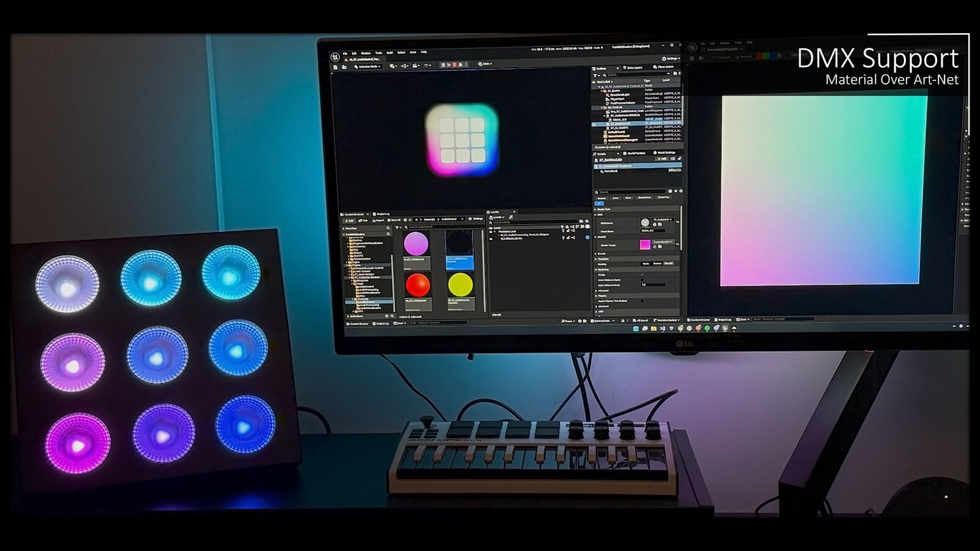
Task: Open the Render Target asset dropdown
Action: tap(663, 242)
